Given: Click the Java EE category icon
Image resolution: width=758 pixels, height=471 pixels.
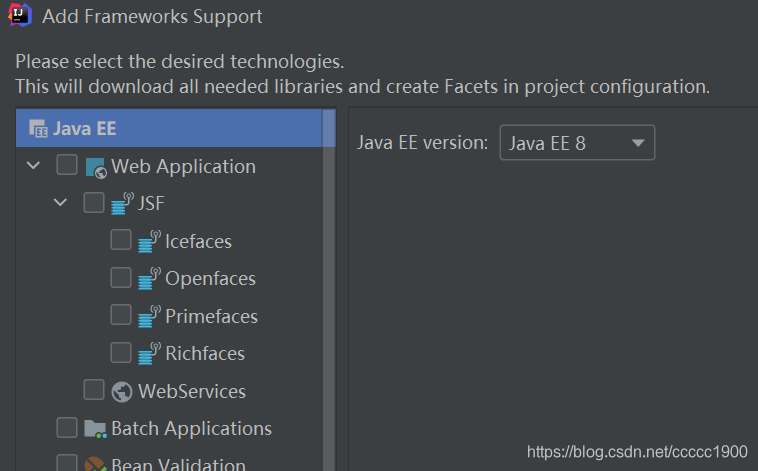Looking at the screenshot, I should [38, 129].
